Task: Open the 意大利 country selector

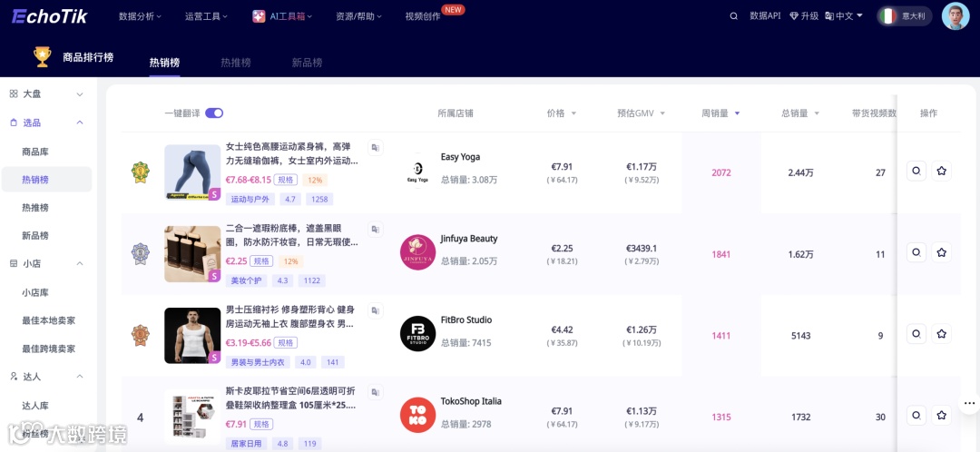Action: click(905, 16)
